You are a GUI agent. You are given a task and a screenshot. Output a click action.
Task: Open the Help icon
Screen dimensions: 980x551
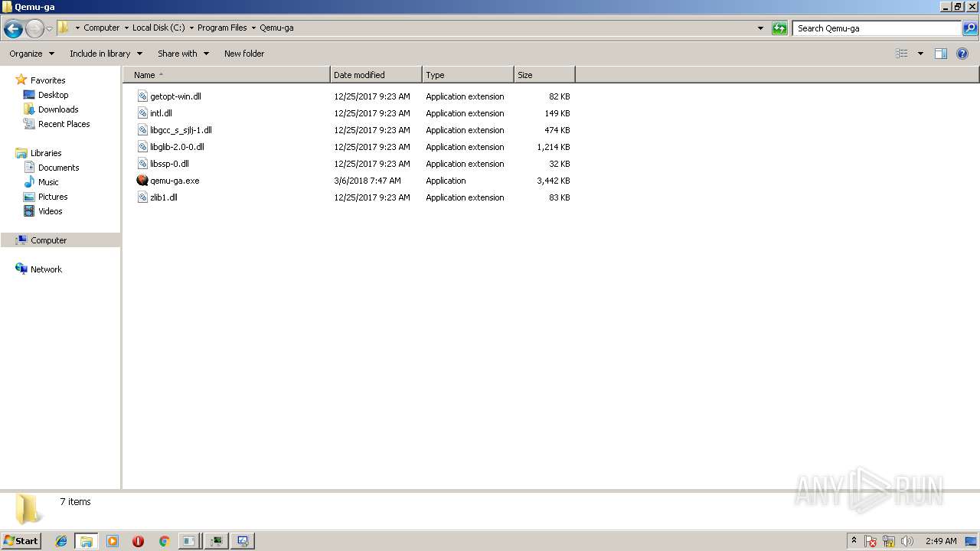(962, 54)
